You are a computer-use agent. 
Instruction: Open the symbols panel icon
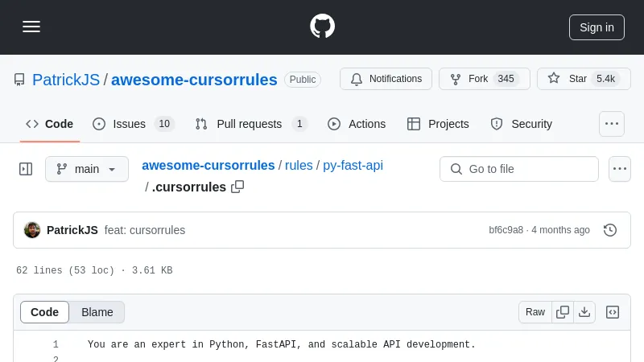click(x=613, y=312)
